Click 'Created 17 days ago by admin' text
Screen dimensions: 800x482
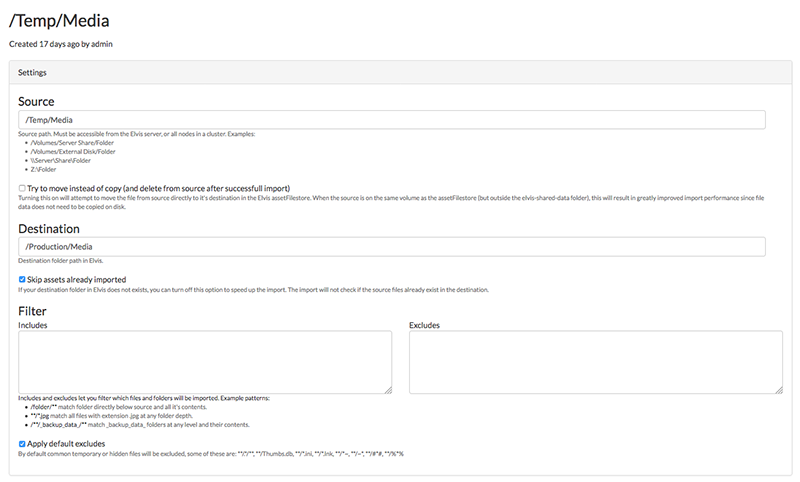tap(61, 44)
